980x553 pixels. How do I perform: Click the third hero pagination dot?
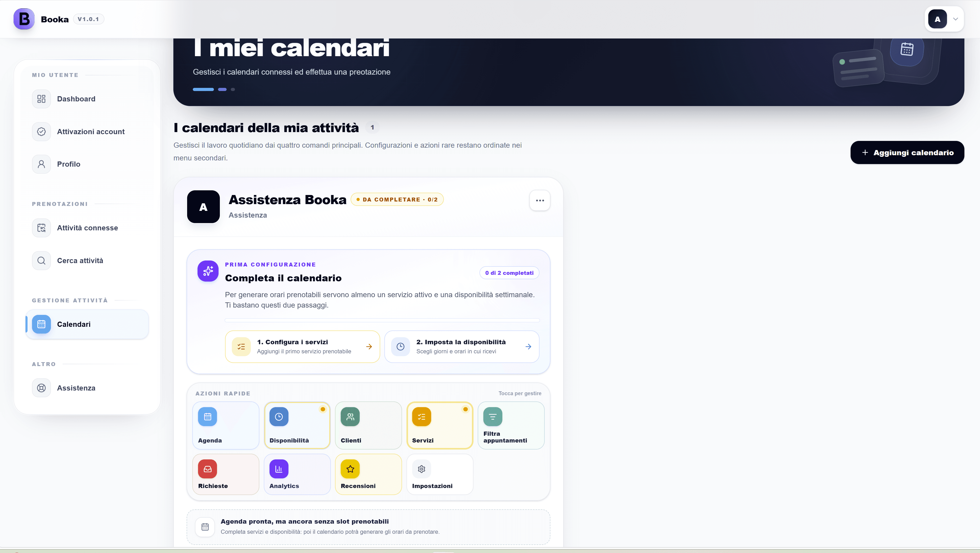pyautogui.click(x=233, y=89)
